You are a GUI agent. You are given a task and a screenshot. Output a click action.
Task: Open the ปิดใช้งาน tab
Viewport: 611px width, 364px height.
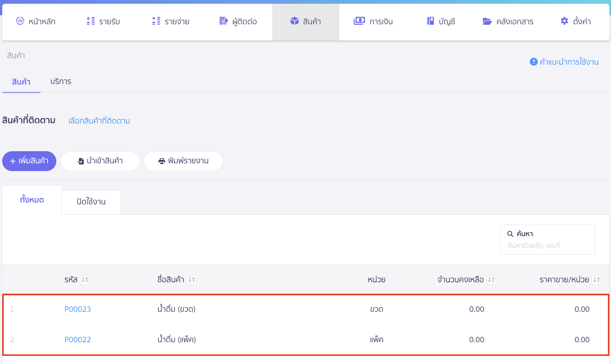click(x=91, y=202)
